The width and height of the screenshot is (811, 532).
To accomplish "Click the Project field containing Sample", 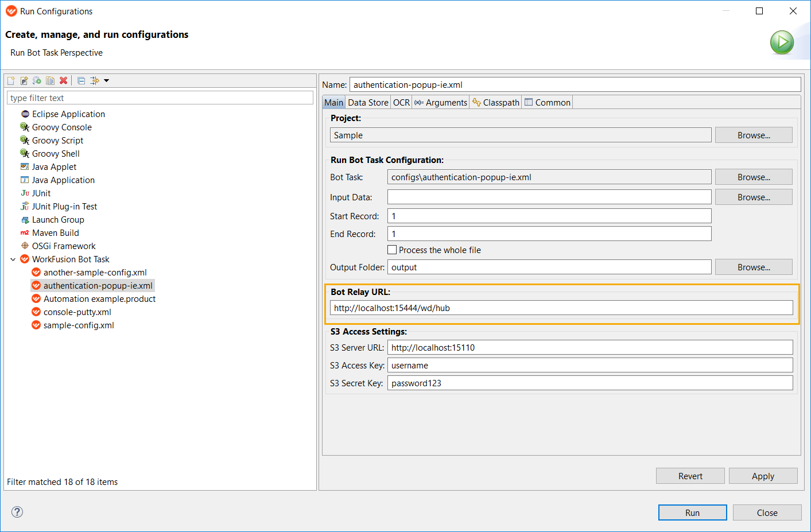I will 521,135.
